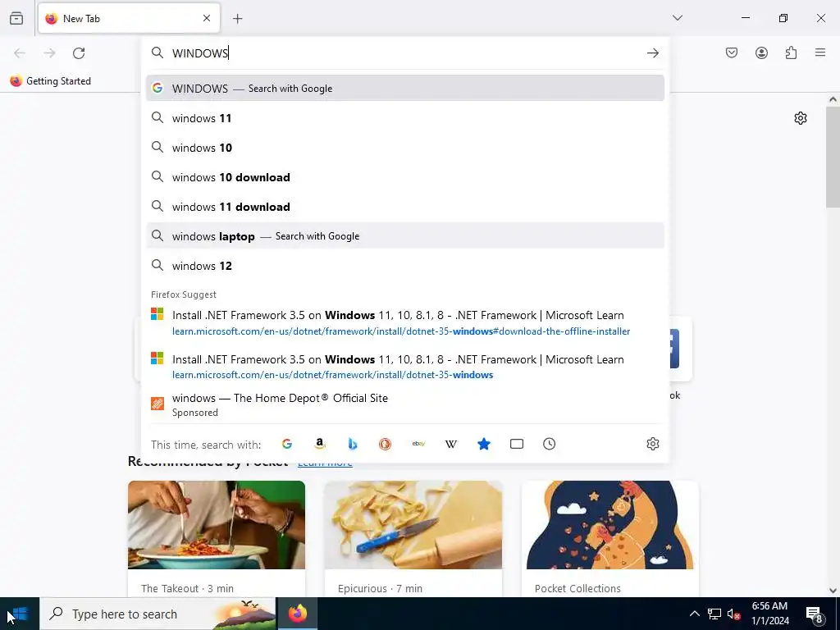The width and height of the screenshot is (840, 630).
Task: Select windows 11 download suggestion
Action: (405, 207)
